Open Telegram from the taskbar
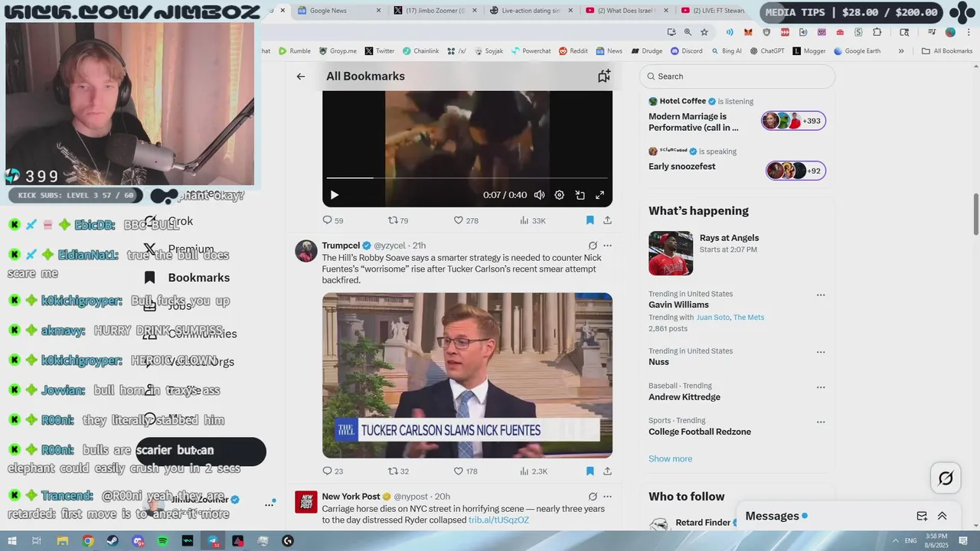Image resolution: width=980 pixels, height=551 pixels. point(213,541)
